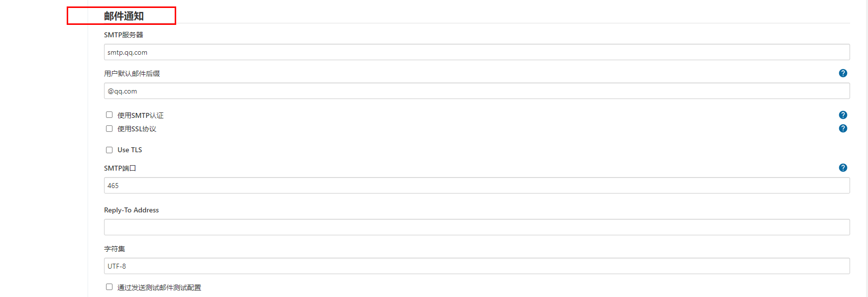The image size is (868, 297).
Task: Click the @qq.com mail suffix field
Action: [477, 91]
